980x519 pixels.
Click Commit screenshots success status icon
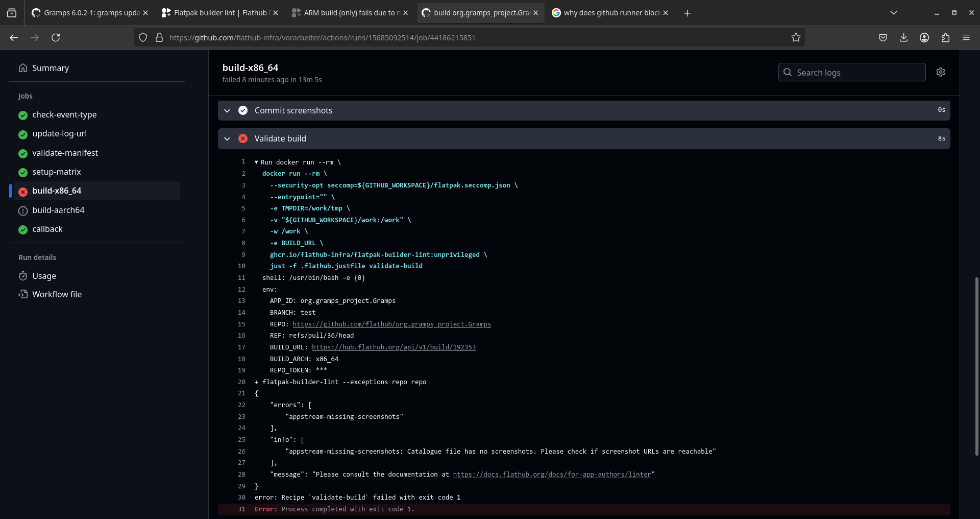tap(243, 110)
